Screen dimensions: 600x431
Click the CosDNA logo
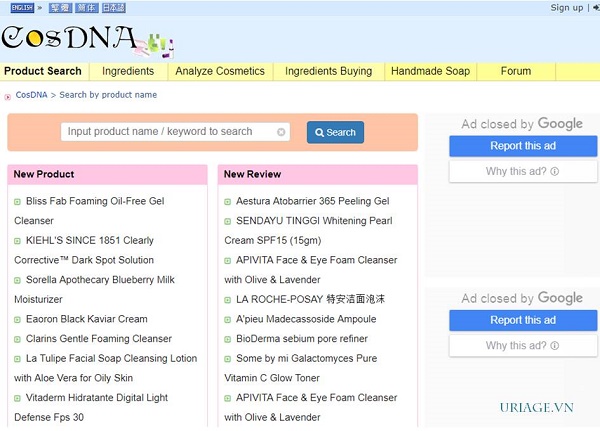click(x=70, y=38)
